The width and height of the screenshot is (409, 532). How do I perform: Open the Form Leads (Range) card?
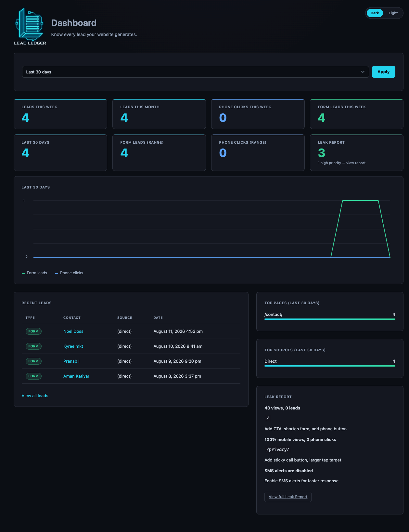[159, 153]
